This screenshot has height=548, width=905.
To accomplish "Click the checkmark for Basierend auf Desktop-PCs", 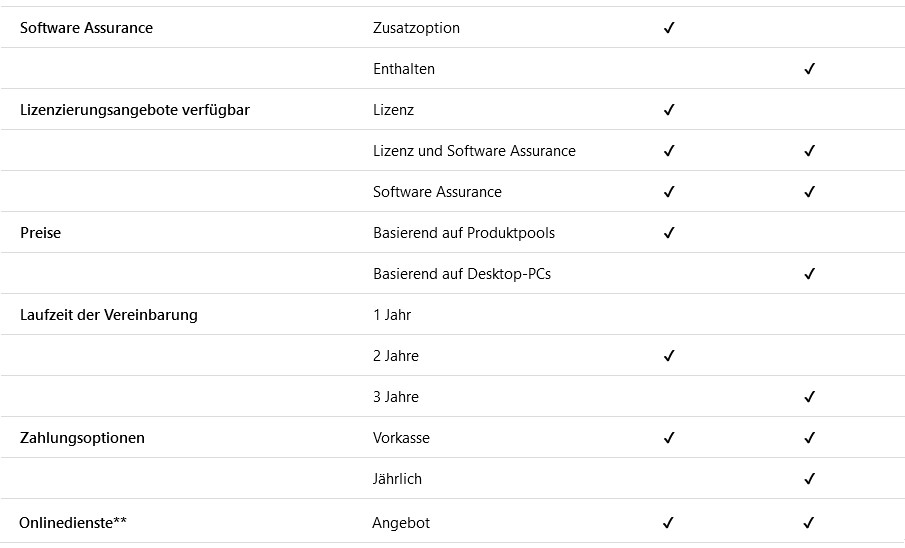I will (809, 274).
